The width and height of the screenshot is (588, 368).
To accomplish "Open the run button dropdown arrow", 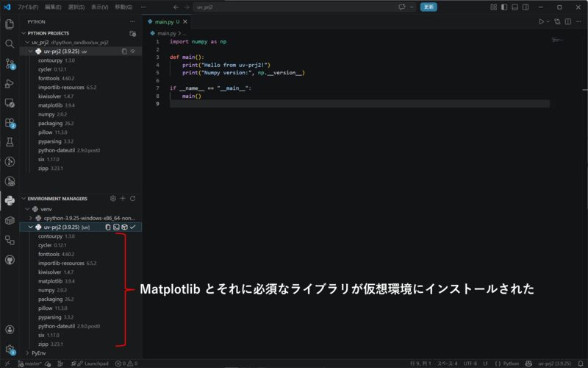I will 548,22.
